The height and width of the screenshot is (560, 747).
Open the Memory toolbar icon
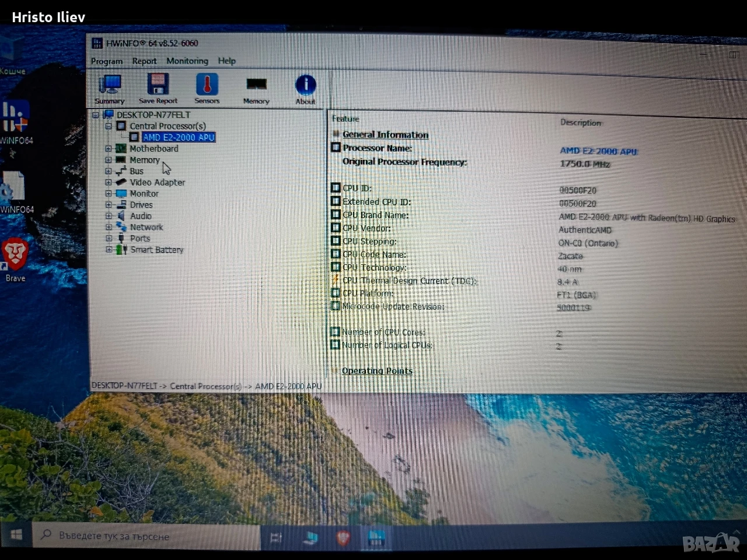(x=256, y=90)
